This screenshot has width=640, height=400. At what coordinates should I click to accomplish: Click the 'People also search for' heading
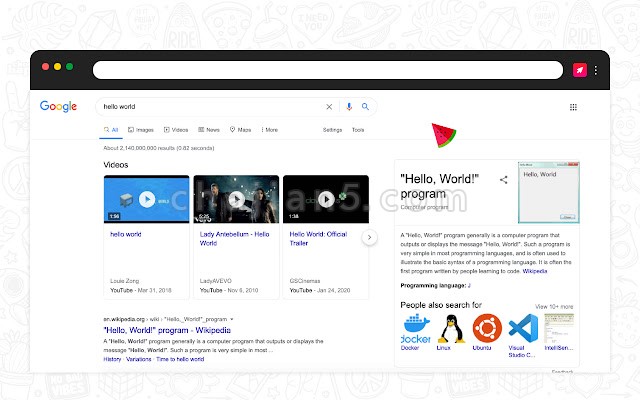pos(441,305)
